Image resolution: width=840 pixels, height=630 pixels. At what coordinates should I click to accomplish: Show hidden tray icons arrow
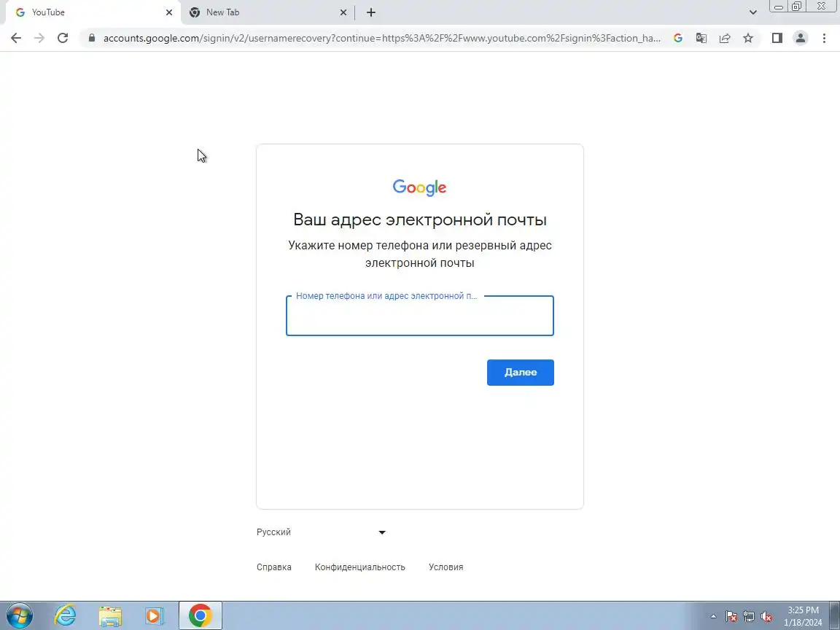[713, 617]
